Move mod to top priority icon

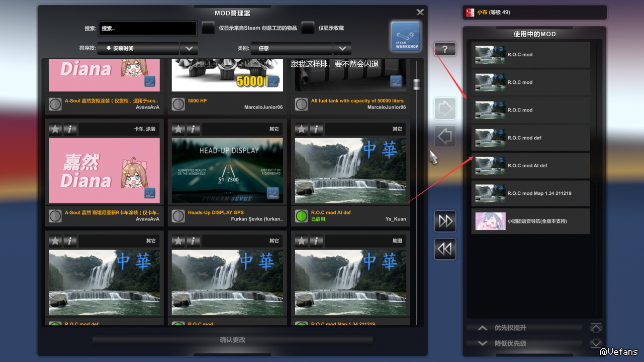(596, 328)
